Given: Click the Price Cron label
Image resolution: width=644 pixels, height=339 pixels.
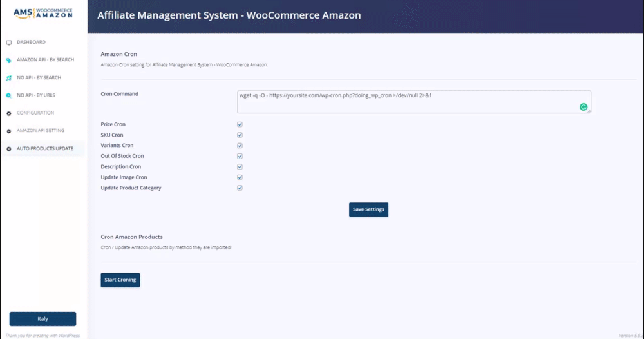Looking at the screenshot, I should click(x=113, y=124).
